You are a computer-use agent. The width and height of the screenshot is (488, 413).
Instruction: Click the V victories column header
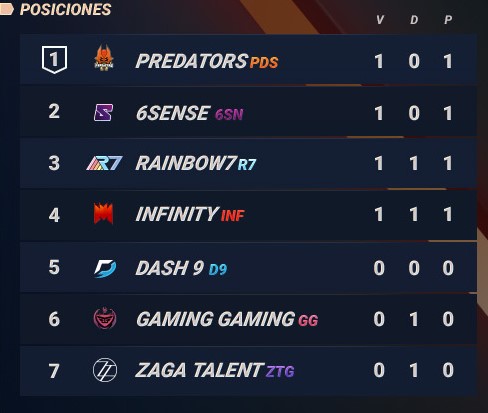coord(380,20)
